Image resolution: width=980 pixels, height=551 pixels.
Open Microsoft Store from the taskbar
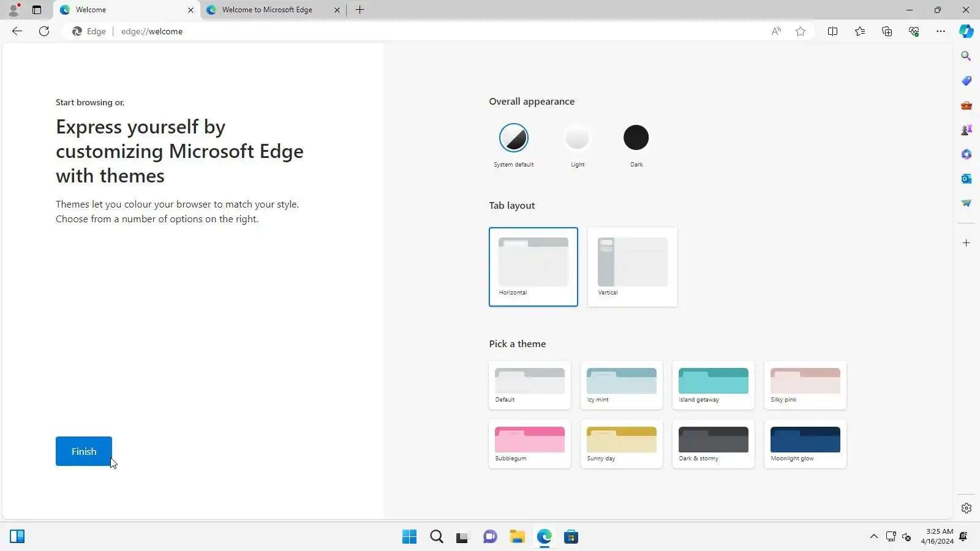(571, 537)
